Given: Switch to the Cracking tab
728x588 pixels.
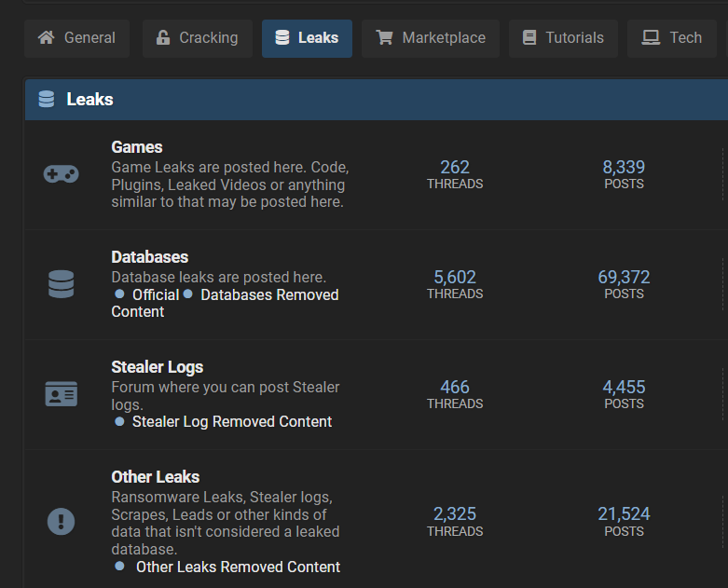Looking at the screenshot, I should [198, 38].
